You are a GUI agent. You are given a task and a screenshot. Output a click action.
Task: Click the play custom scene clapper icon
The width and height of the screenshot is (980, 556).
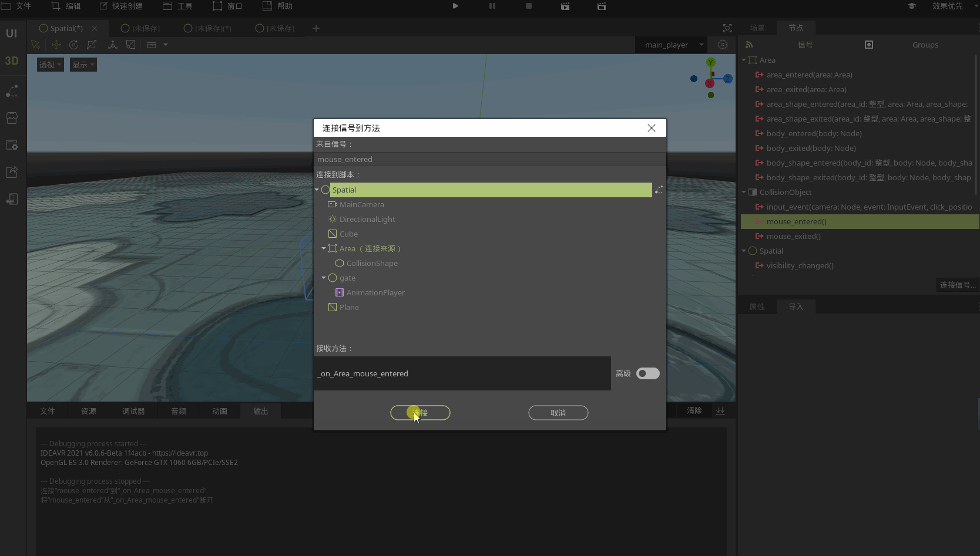click(602, 6)
